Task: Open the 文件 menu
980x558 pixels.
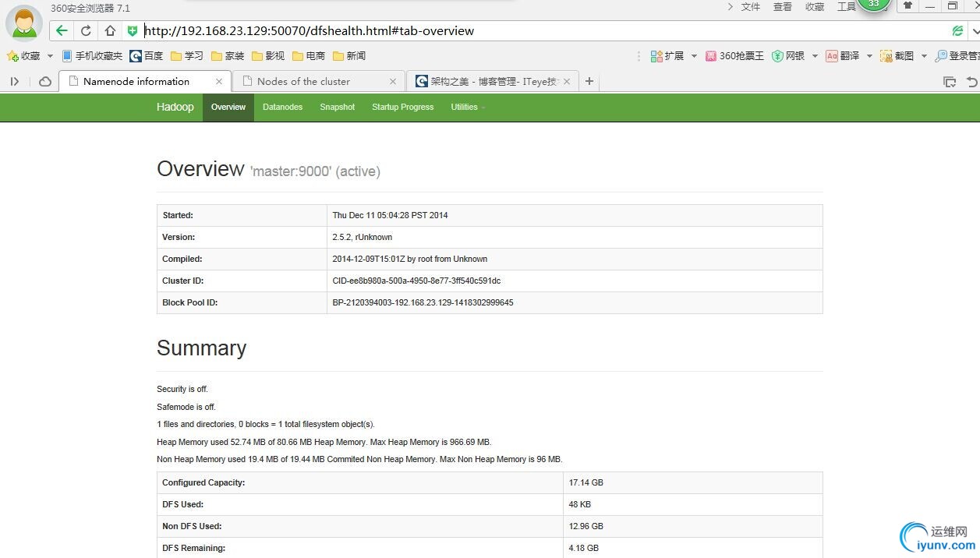Action: pos(751,7)
